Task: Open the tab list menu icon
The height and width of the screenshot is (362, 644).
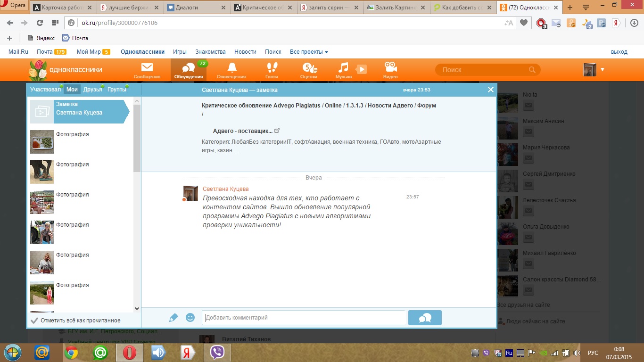Action: [586, 7]
